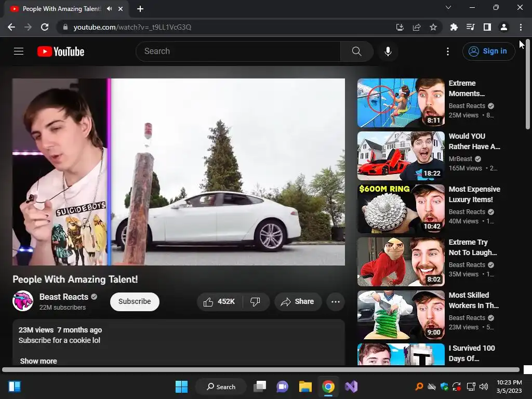Open $600M RING video thumbnail
This screenshot has height=399, width=532.
[401, 209]
